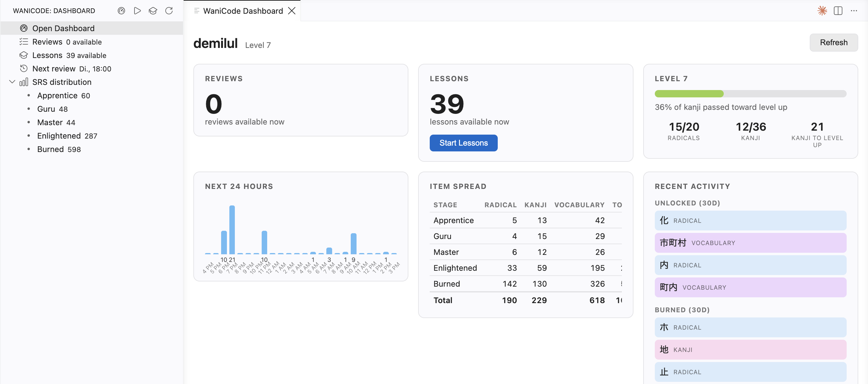The height and width of the screenshot is (384, 868).
Task: Click the username demilul heading
Action: point(215,43)
